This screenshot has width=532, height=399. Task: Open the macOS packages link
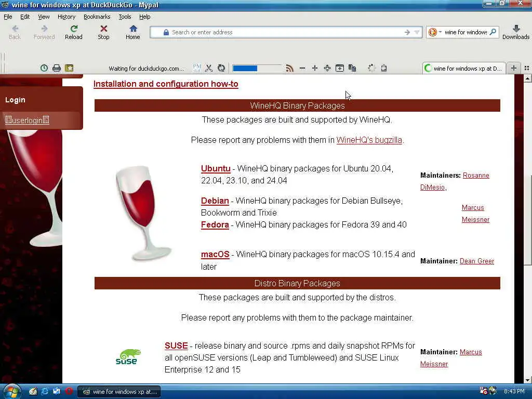[x=215, y=254]
